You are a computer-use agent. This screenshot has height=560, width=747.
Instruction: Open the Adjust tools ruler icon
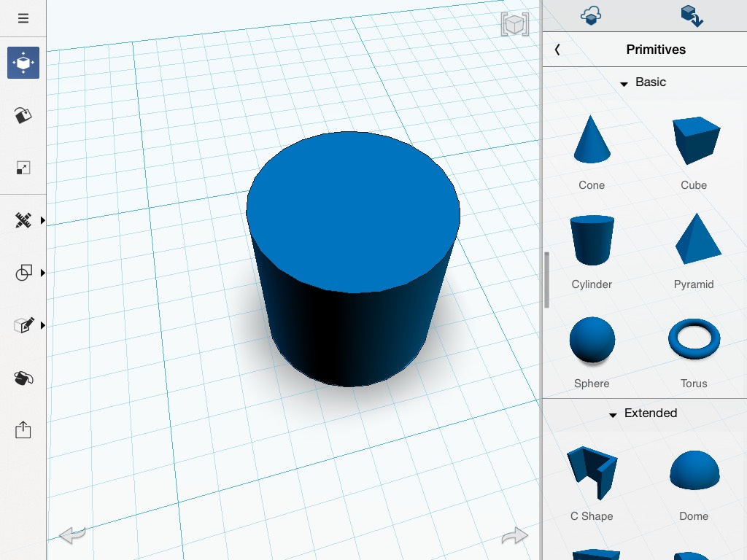tap(23, 220)
